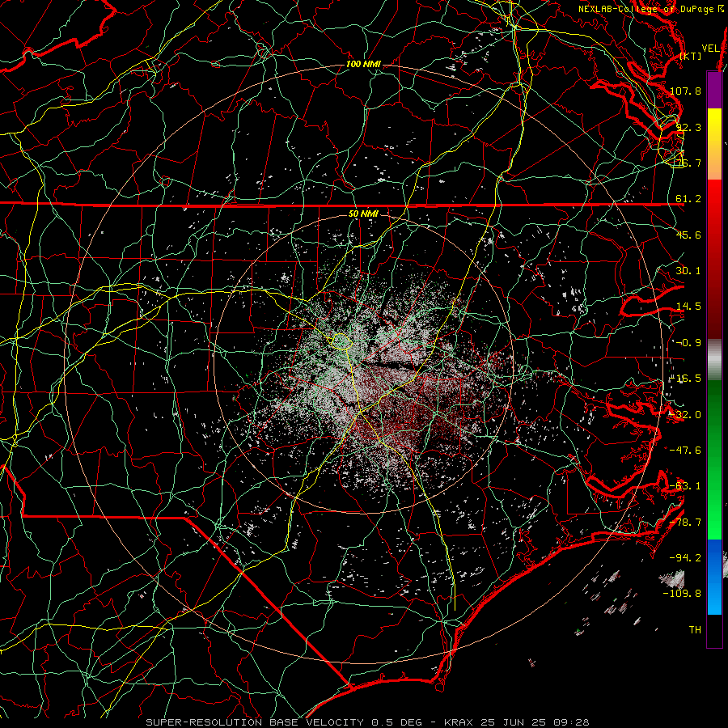Click the KRAX radar site center loop
Viewport: 728px width, 728px height.
[341, 341]
